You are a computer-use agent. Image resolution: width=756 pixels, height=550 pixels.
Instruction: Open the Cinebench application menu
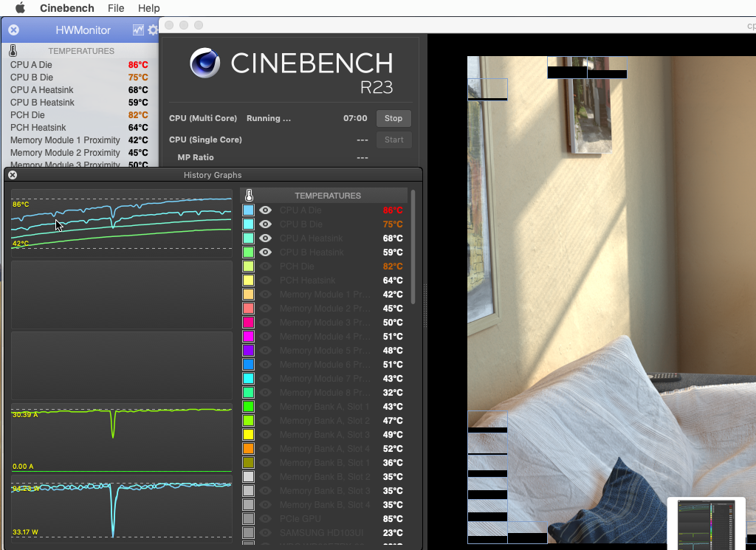pos(67,8)
